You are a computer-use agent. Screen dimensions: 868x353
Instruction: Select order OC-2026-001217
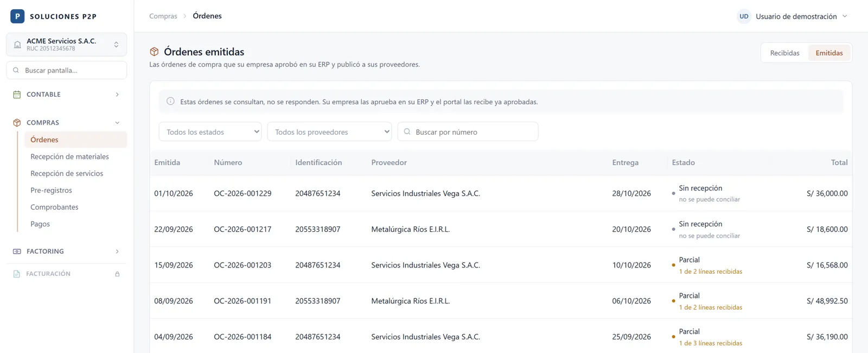242,229
